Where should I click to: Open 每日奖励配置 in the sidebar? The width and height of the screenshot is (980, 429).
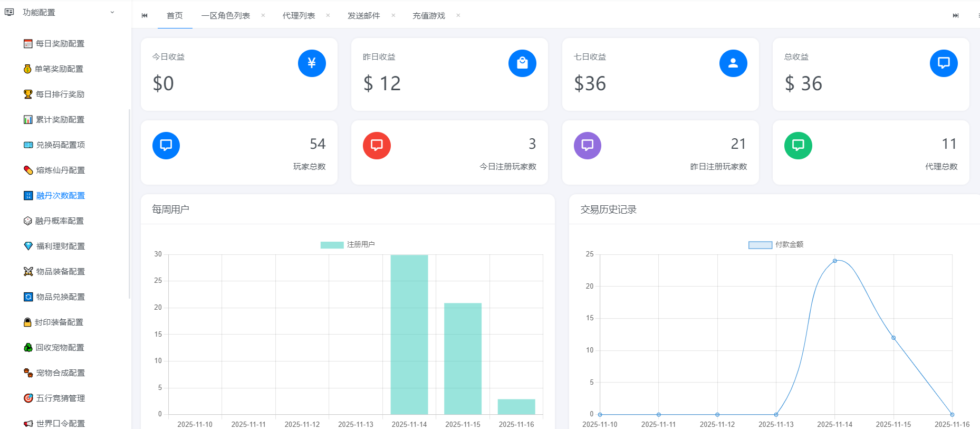(60, 44)
